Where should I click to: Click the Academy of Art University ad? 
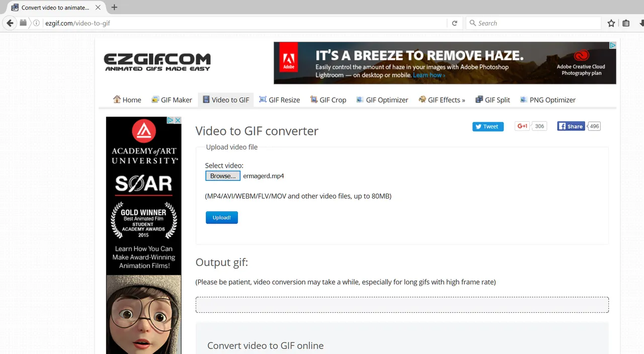[x=144, y=235]
